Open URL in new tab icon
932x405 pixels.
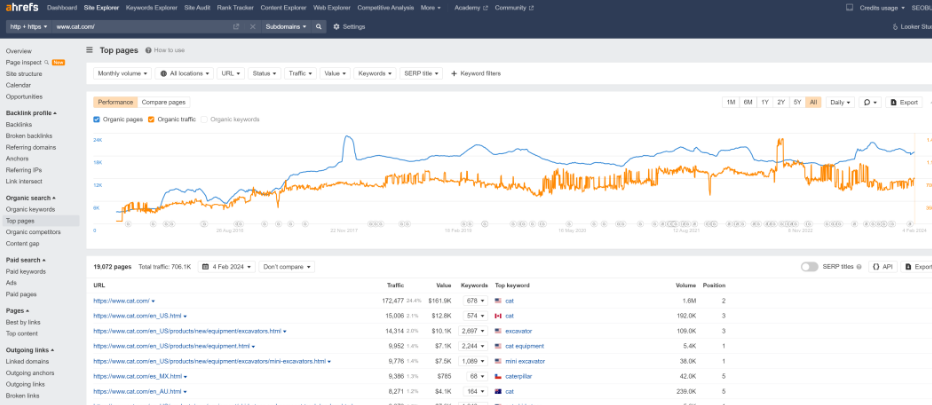pyautogui.click(x=236, y=27)
